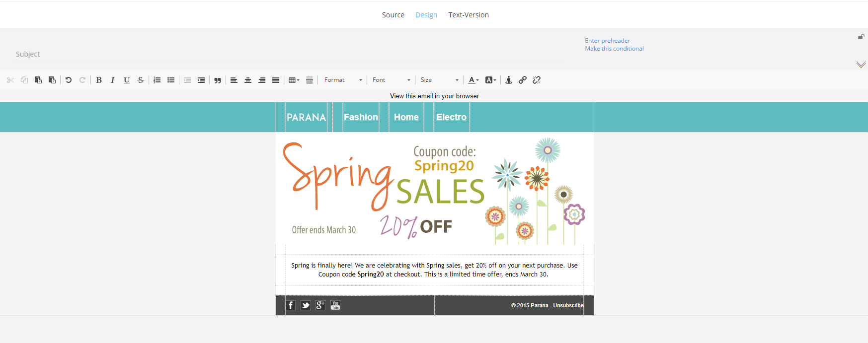This screenshot has width=868, height=343.
Task: Align text right
Action: click(x=262, y=80)
